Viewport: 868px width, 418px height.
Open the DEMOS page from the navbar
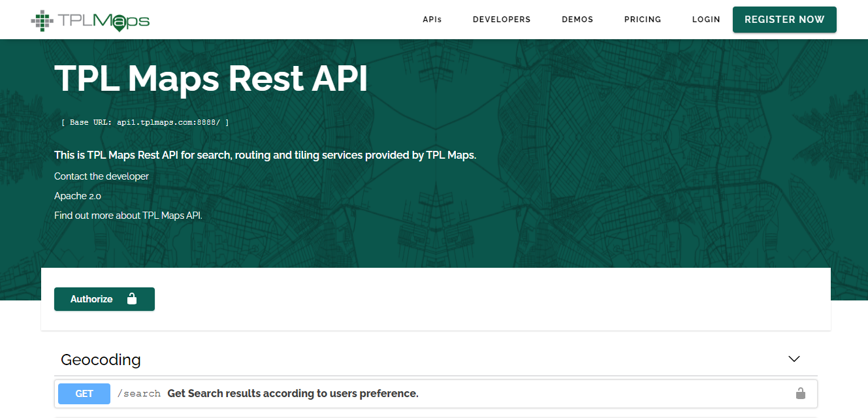click(577, 19)
